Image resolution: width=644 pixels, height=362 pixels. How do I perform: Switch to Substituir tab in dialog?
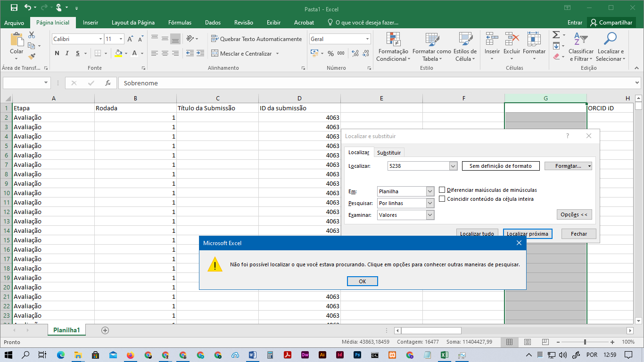click(x=389, y=153)
